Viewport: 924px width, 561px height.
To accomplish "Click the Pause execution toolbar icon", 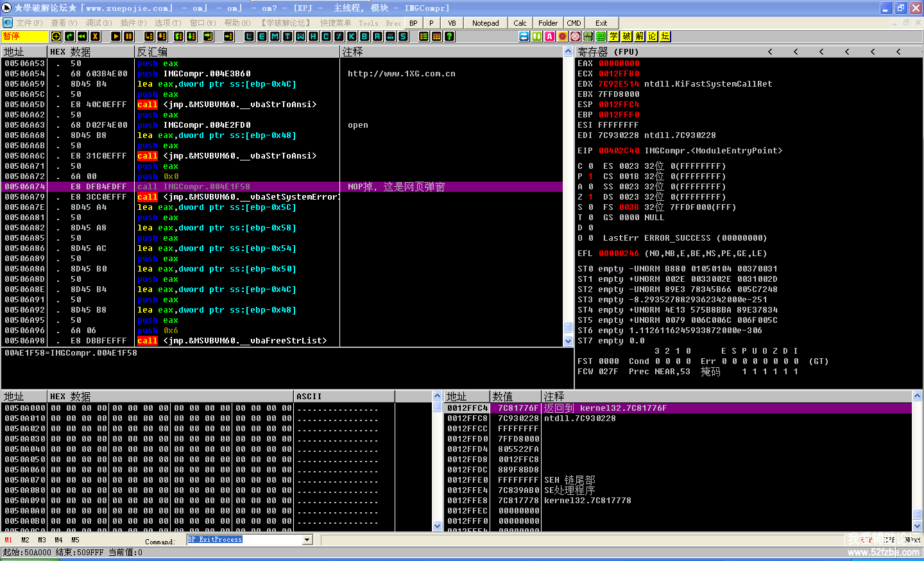I will click(128, 37).
